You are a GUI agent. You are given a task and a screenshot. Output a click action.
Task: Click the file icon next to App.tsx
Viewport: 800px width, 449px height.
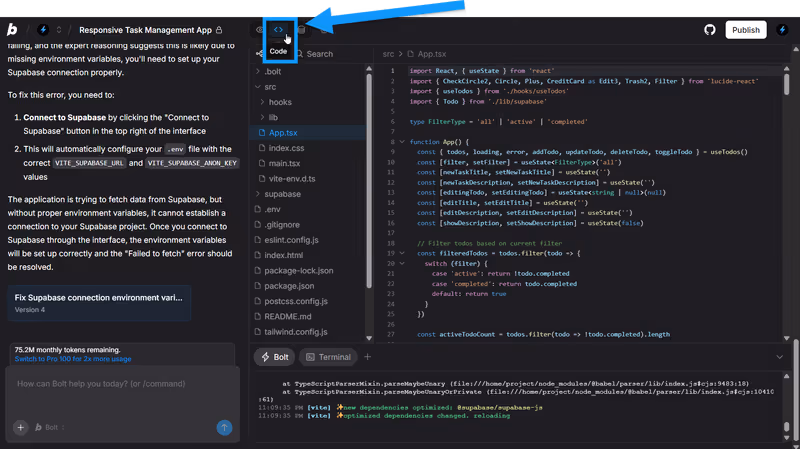262,133
